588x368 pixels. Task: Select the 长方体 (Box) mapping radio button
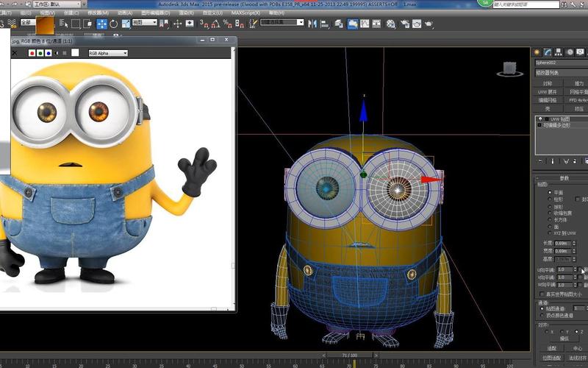(x=550, y=219)
